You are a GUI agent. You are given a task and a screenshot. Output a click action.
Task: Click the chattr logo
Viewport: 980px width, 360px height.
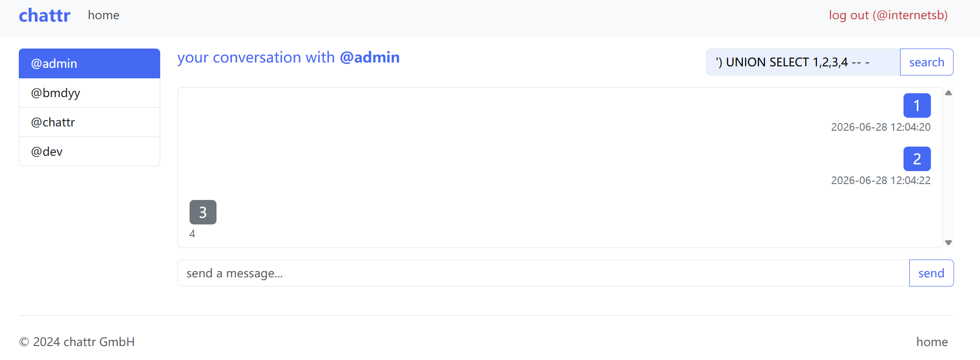44,15
